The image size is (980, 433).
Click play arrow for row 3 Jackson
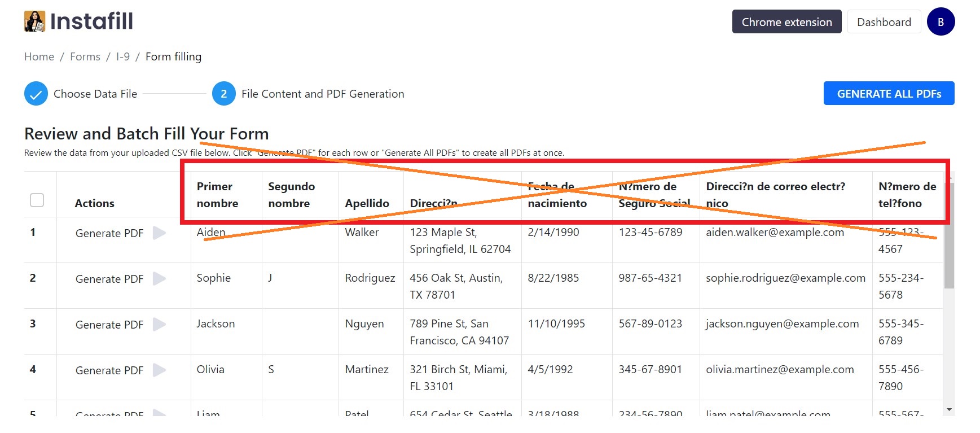[x=159, y=325]
